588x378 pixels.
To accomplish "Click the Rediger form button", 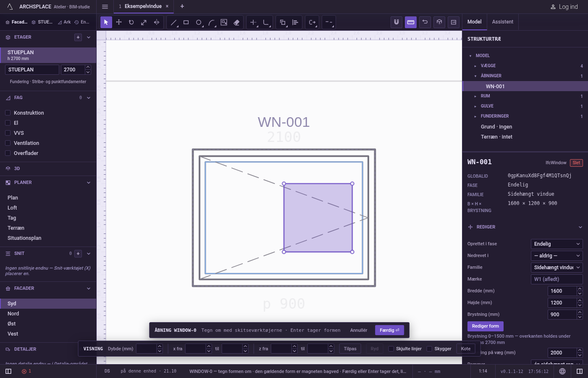I will click(486, 326).
